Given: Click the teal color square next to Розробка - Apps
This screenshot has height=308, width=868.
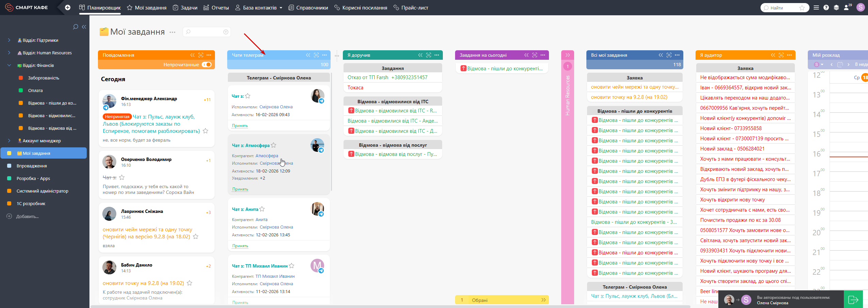Looking at the screenshot, I should tap(9, 178).
